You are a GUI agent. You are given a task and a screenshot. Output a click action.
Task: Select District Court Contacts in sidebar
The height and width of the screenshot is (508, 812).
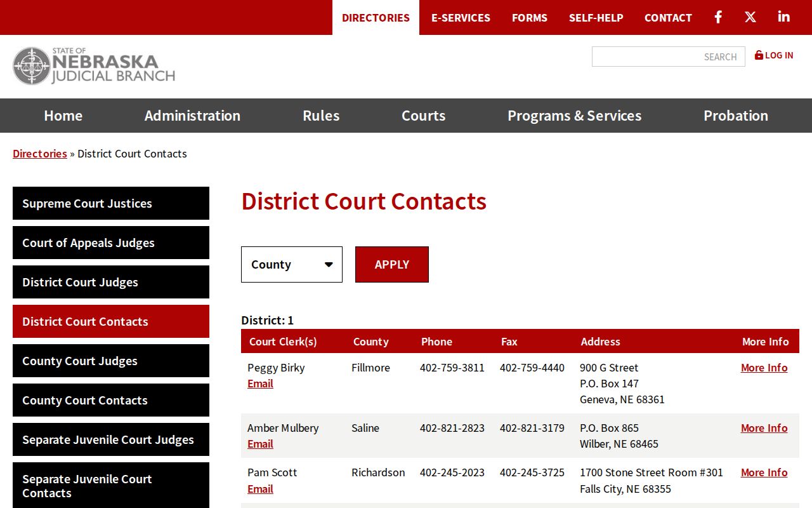point(111,321)
